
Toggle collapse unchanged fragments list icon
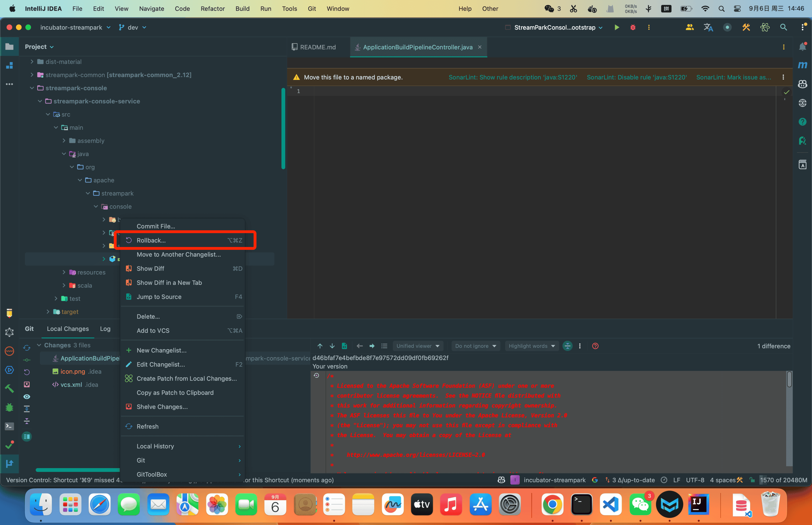(x=384, y=346)
